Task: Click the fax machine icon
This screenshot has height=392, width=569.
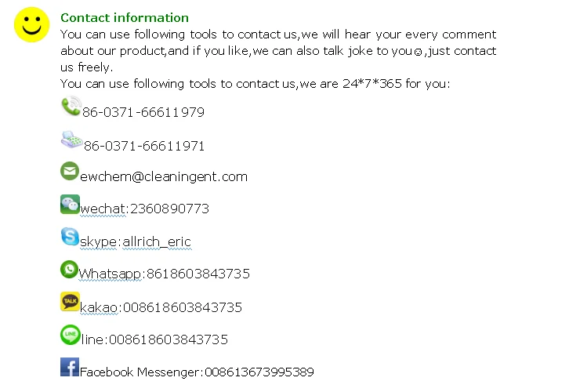Action: point(71,140)
